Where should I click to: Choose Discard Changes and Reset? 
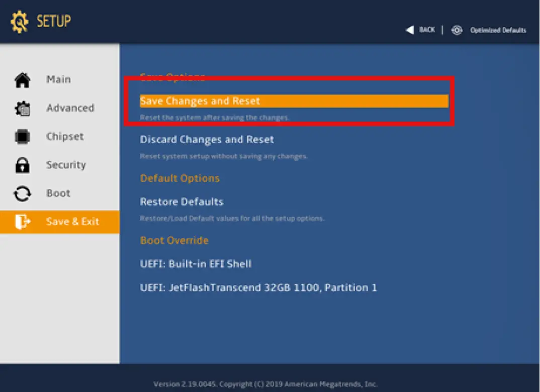[207, 139]
